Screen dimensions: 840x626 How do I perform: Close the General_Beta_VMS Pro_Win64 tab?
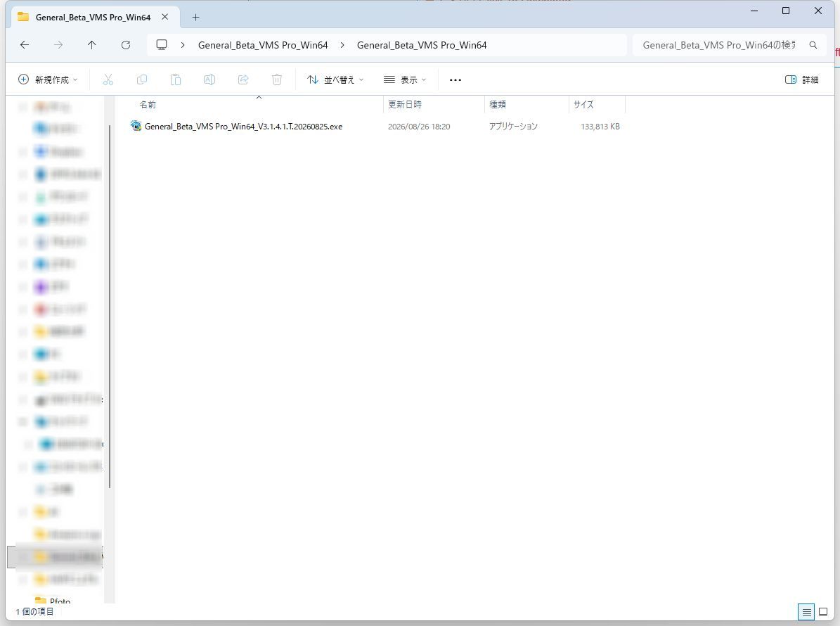tap(165, 17)
